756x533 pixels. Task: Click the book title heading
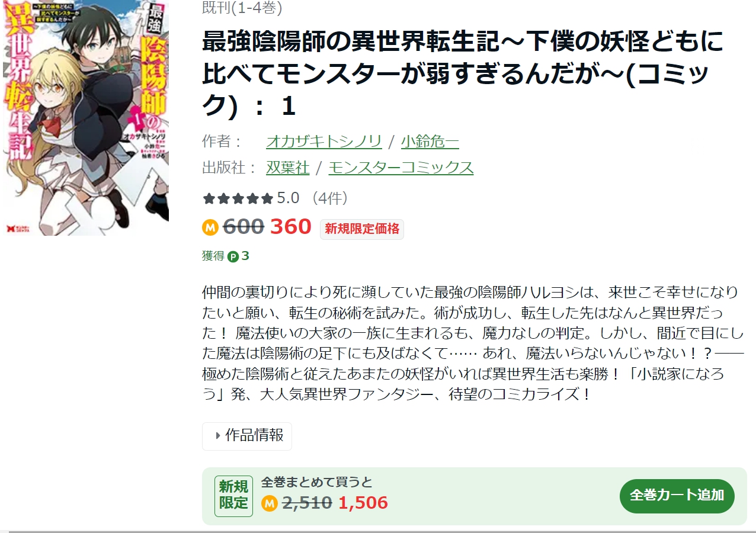[x=463, y=73]
